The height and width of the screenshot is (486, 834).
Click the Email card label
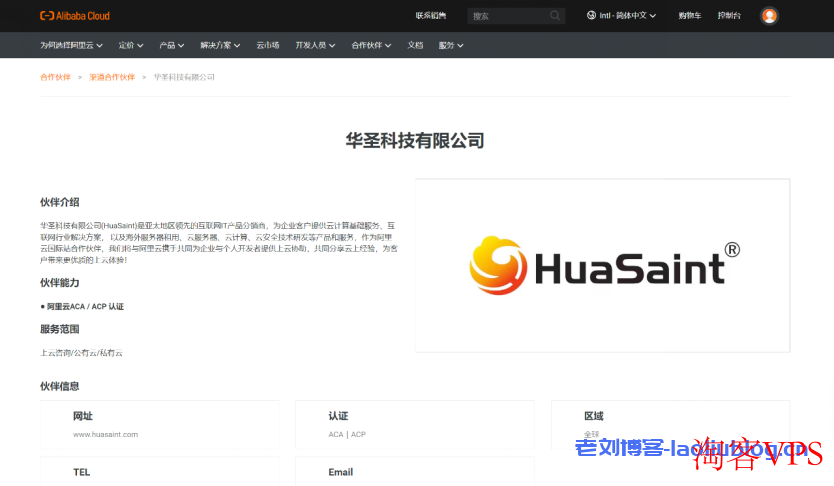[340, 472]
